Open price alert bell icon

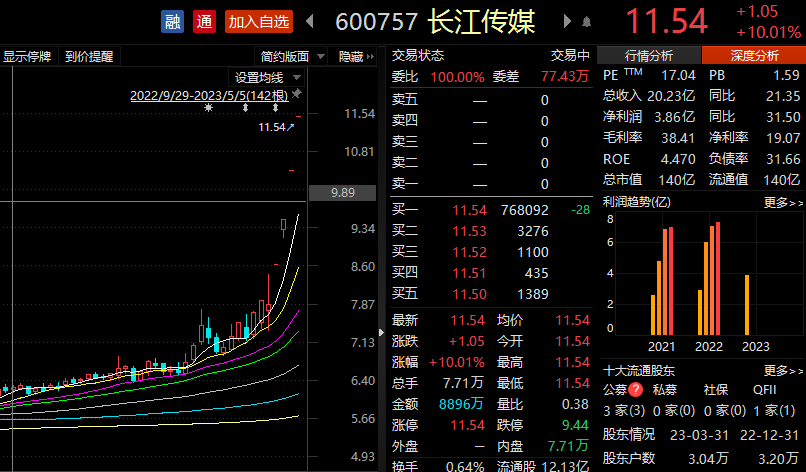(587, 22)
